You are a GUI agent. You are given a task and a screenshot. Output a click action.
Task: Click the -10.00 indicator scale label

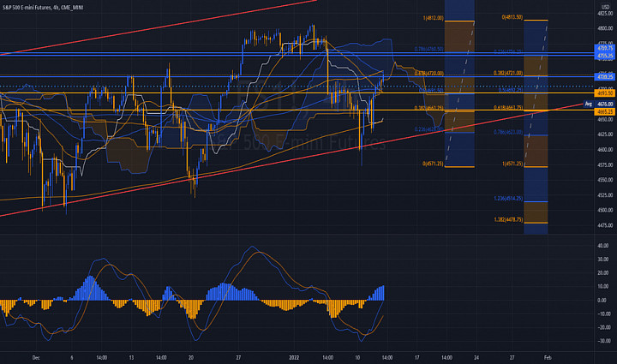(x=603, y=314)
